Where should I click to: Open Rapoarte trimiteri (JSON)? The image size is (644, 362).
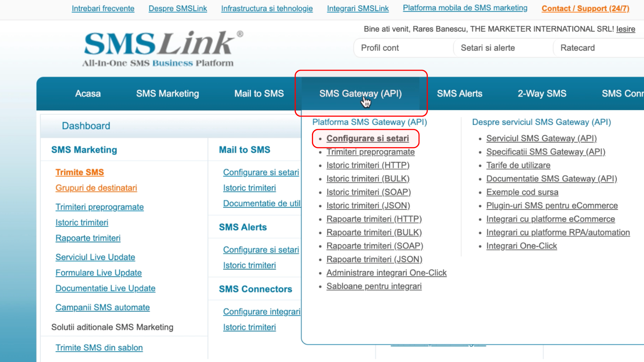pyautogui.click(x=374, y=259)
